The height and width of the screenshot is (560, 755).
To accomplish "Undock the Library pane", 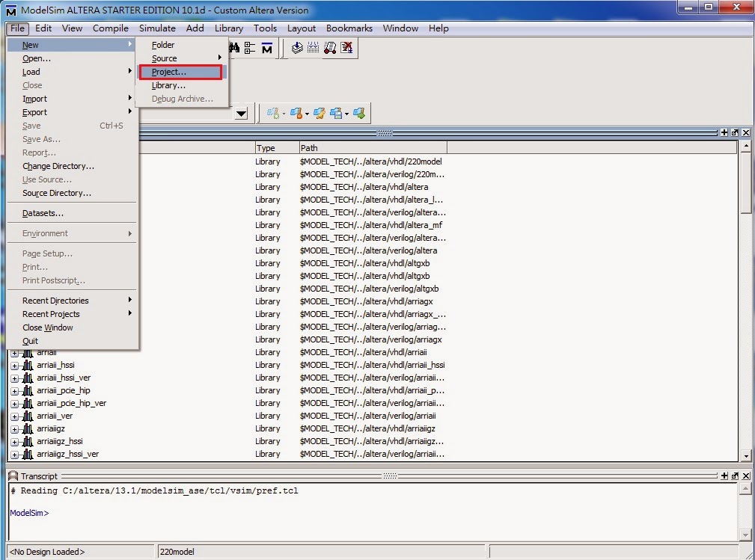I will [735, 132].
